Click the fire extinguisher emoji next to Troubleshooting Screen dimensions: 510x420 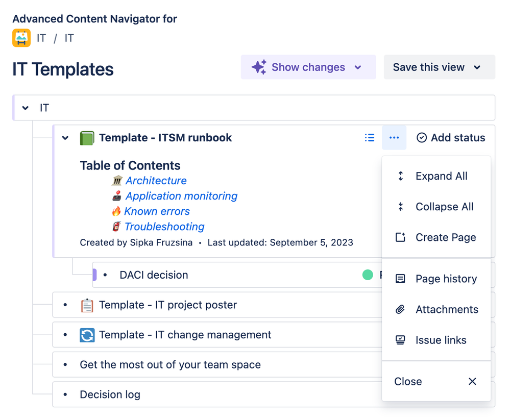(116, 226)
